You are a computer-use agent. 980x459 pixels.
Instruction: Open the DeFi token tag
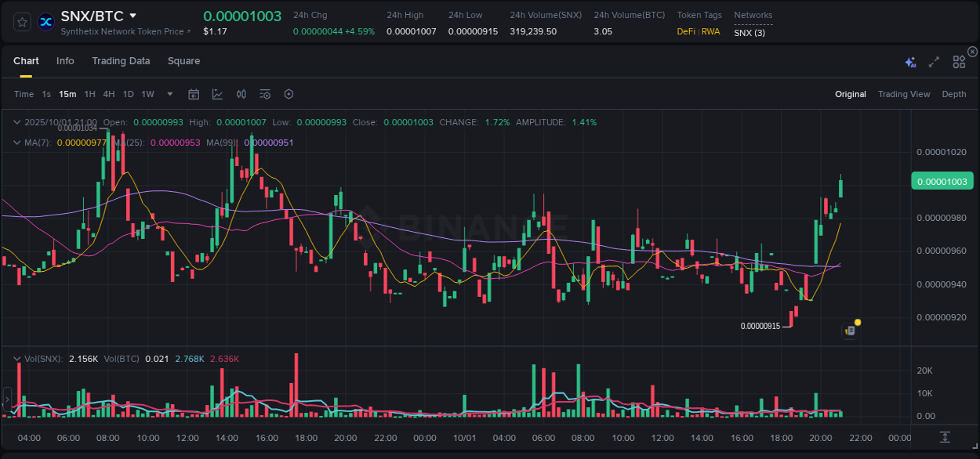tap(684, 32)
